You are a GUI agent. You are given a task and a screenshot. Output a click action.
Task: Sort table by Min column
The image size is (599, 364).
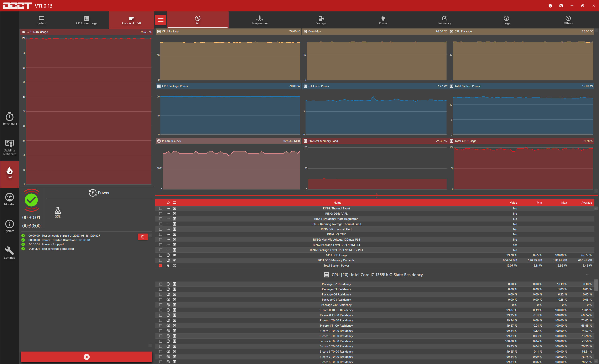[539, 203]
